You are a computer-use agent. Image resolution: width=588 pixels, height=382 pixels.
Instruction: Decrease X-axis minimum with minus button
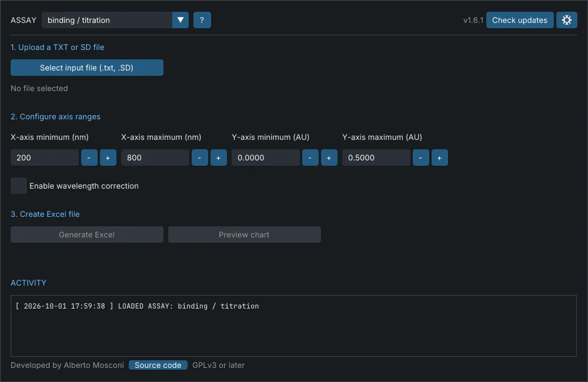(x=89, y=158)
